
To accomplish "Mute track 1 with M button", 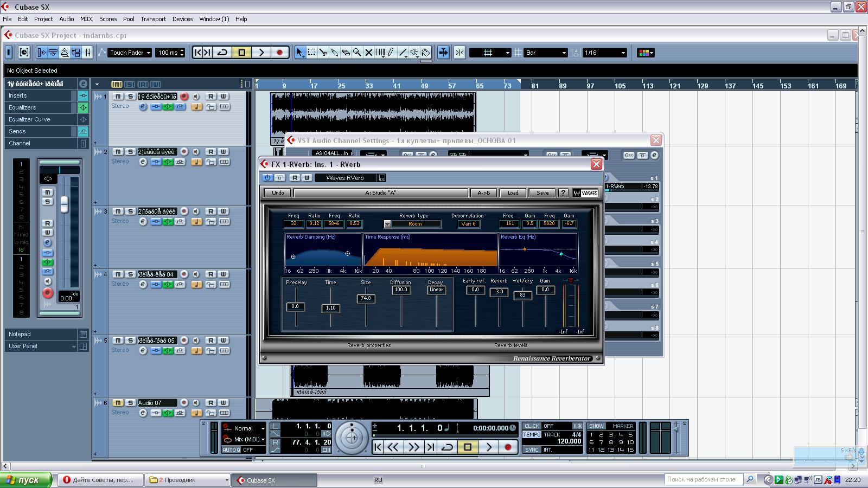I will click(x=118, y=97).
